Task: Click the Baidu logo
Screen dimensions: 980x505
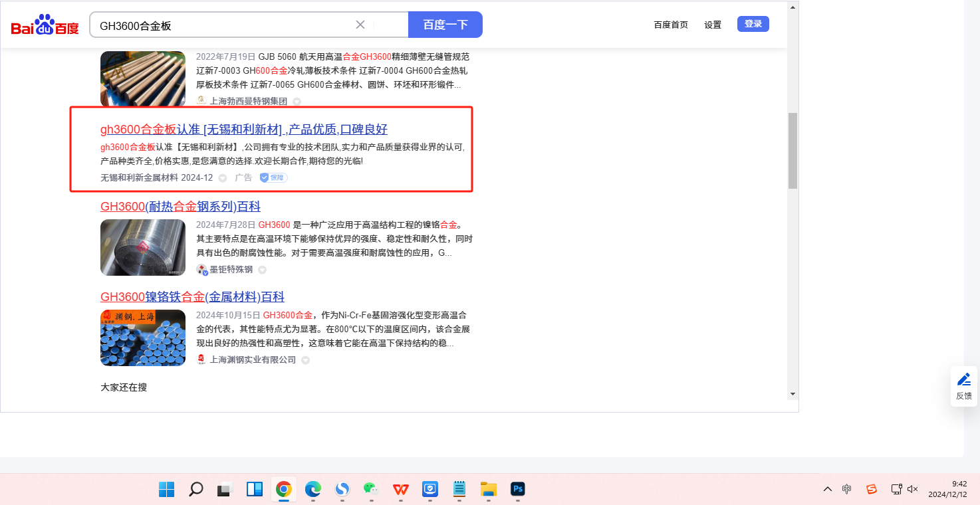Action: (x=45, y=25)
